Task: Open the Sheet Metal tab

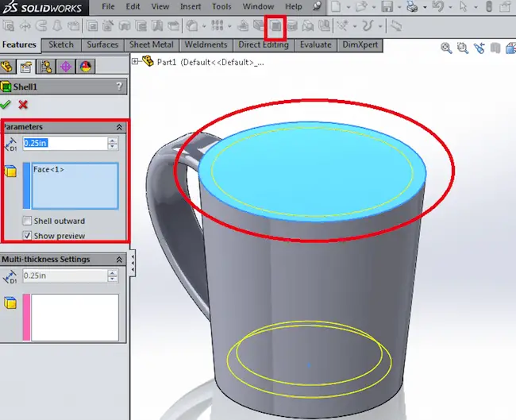Action: coord(152,44)
